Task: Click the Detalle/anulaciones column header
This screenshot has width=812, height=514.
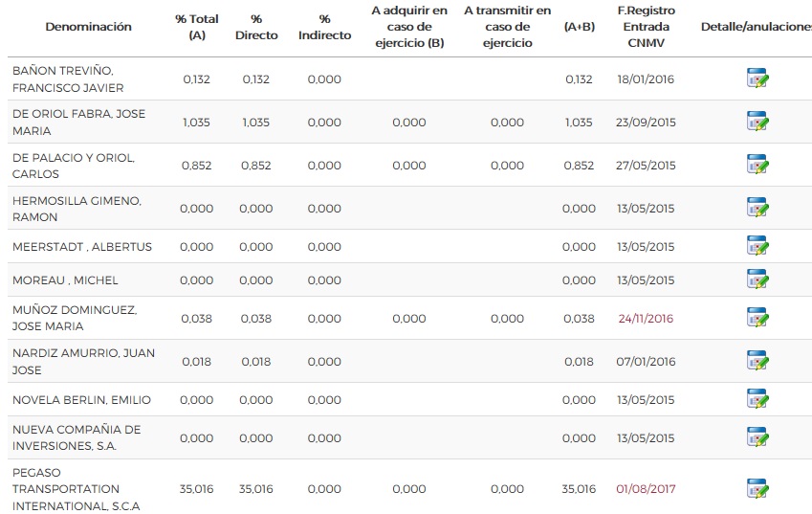Action: 756,27
